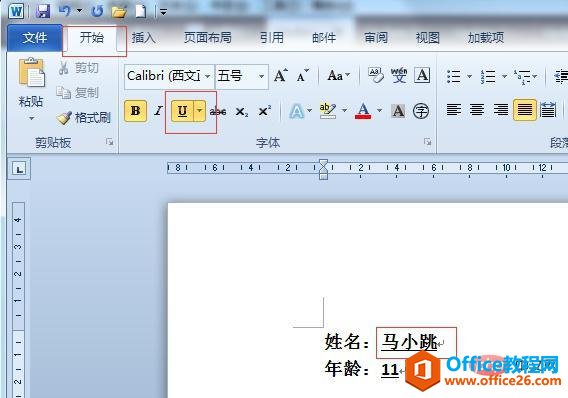568x398 pixels.
Task: Center the paragraph text
Action: pos(477,109)
